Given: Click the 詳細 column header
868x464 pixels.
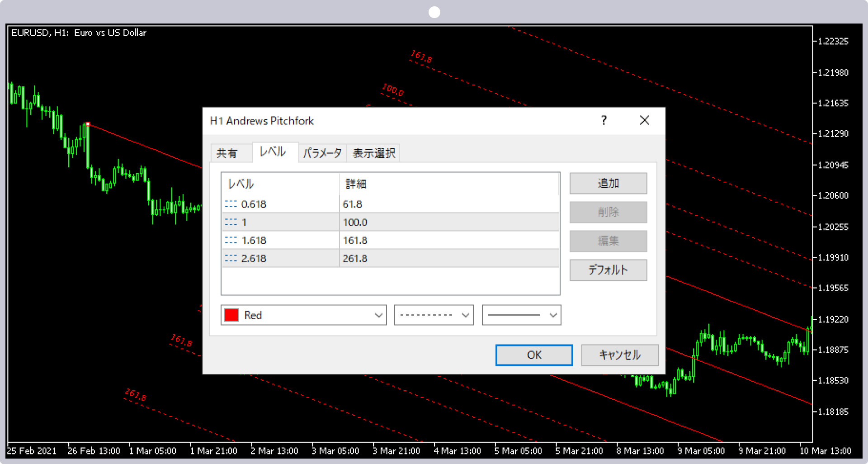Looking at the screenshot, I should (x=449, y=184).
